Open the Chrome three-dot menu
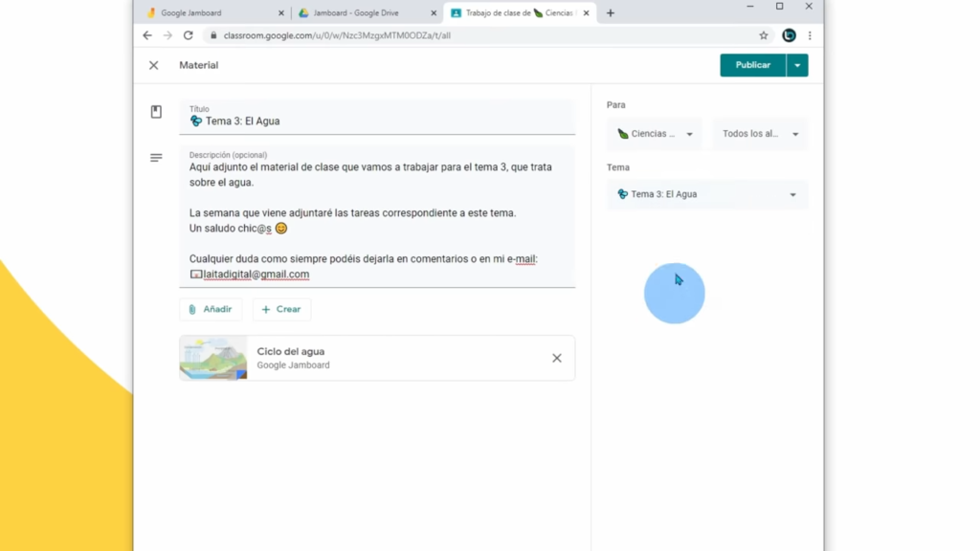980x551 pixels. click(x=810, y=35)
